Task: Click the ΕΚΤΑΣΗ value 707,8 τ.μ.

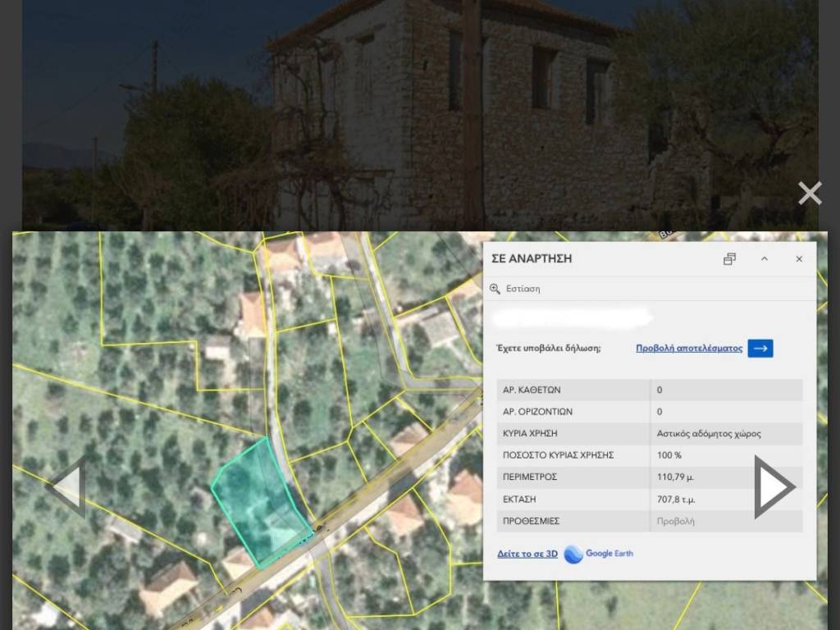Action: 677,499
